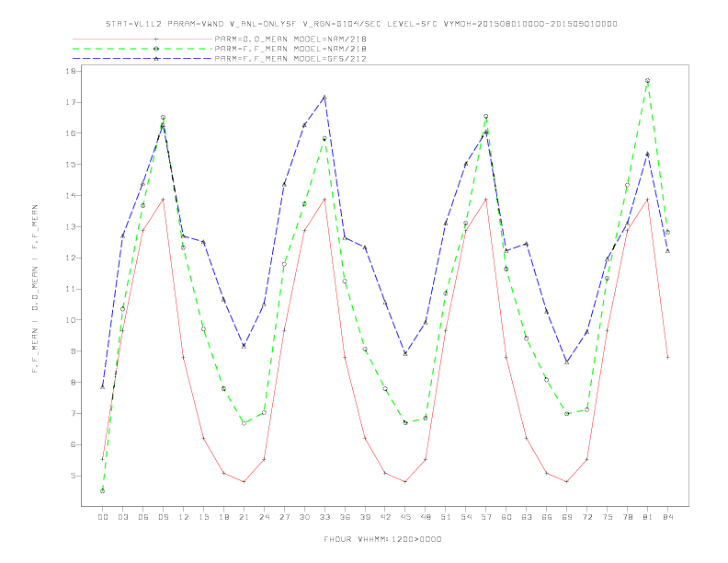This screenshot has height=563, width=728.
Task: Click blue GFS triangle marker peak at hour 33
Action: 324,98
